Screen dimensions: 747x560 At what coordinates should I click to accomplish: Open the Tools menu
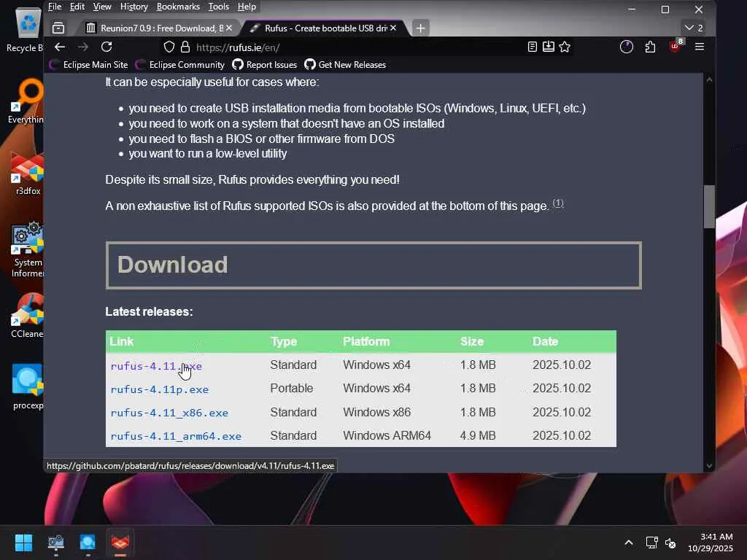pos(219,7)
